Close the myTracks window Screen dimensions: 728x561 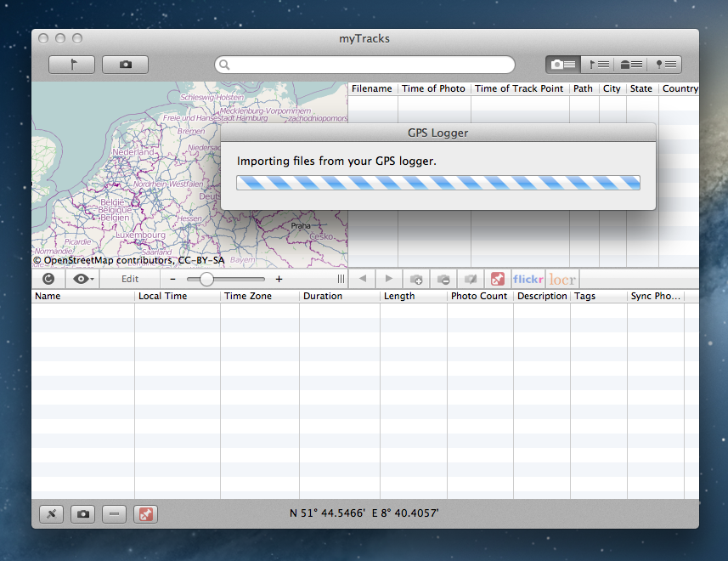pyautogui.click(x=43, y=38)
